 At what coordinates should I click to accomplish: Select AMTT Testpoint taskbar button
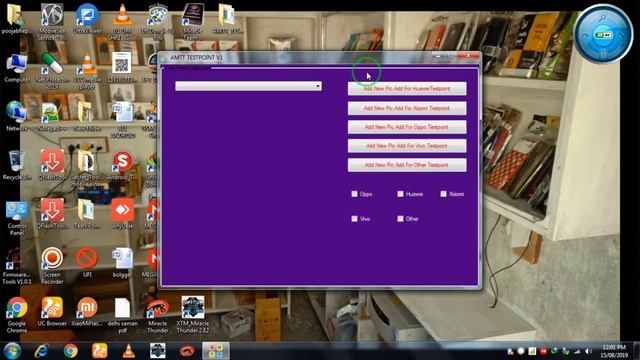click(216, 351)
